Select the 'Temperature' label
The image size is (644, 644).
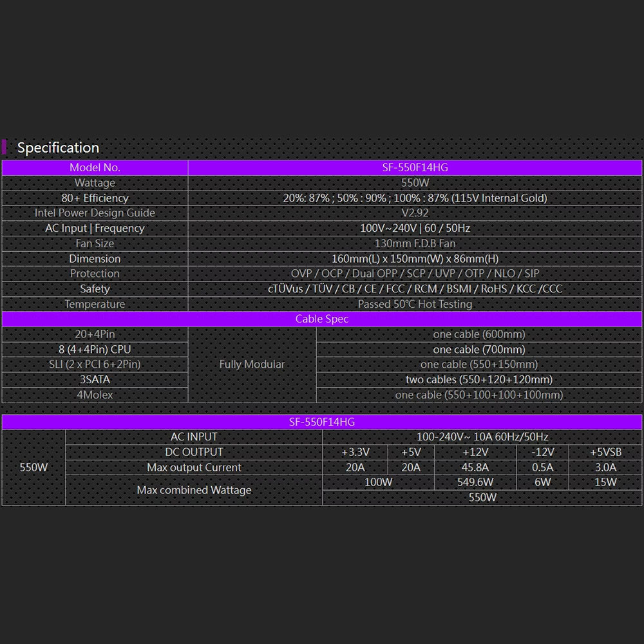pos(95,304)
